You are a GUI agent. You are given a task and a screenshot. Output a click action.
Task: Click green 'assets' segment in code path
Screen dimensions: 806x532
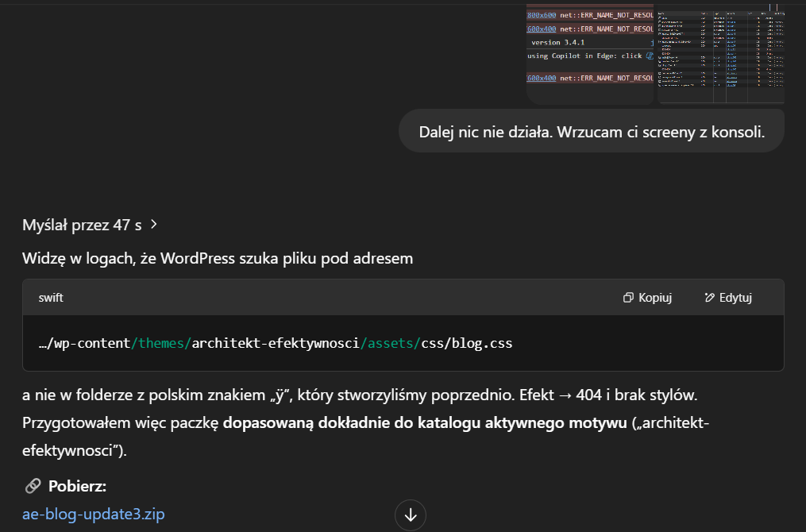click(392, 344)
